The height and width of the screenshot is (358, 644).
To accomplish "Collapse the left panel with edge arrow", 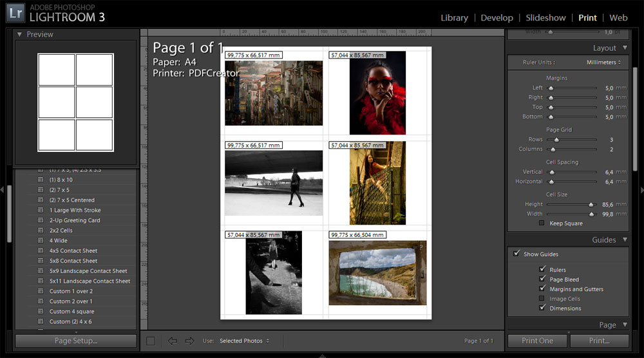I will coord(2,190).
